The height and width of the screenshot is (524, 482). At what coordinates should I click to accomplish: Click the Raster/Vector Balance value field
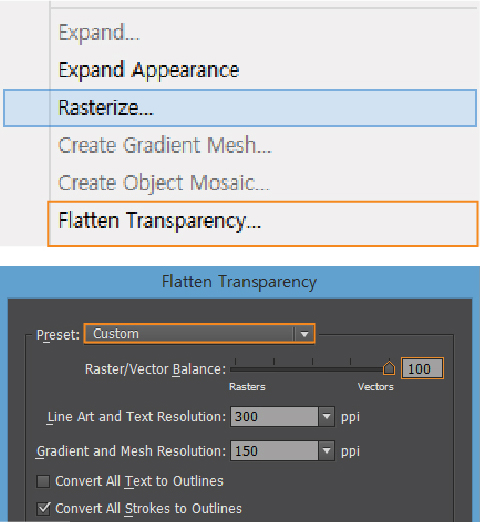click(423, 368)
